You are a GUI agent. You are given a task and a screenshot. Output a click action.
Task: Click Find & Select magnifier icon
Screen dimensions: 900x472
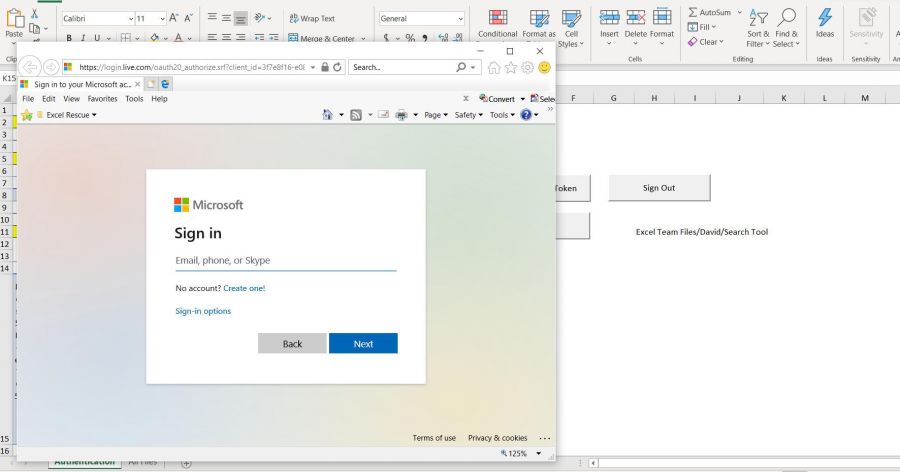click(786, 18)
